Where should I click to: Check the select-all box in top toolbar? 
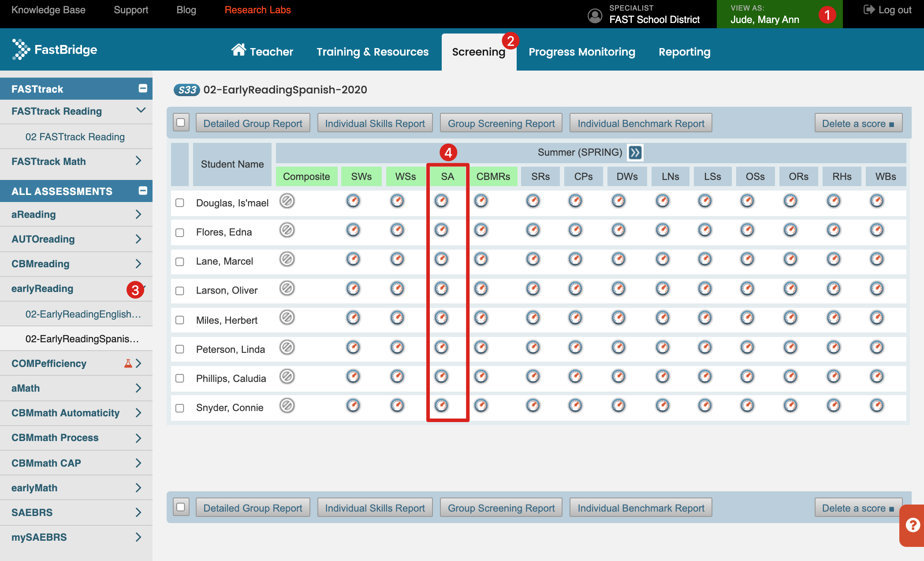pos(181,123)
